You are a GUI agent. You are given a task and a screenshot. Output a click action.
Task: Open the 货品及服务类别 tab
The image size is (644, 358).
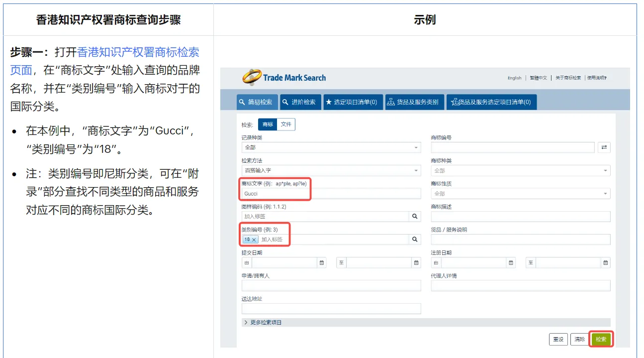(x=414, y=102)
